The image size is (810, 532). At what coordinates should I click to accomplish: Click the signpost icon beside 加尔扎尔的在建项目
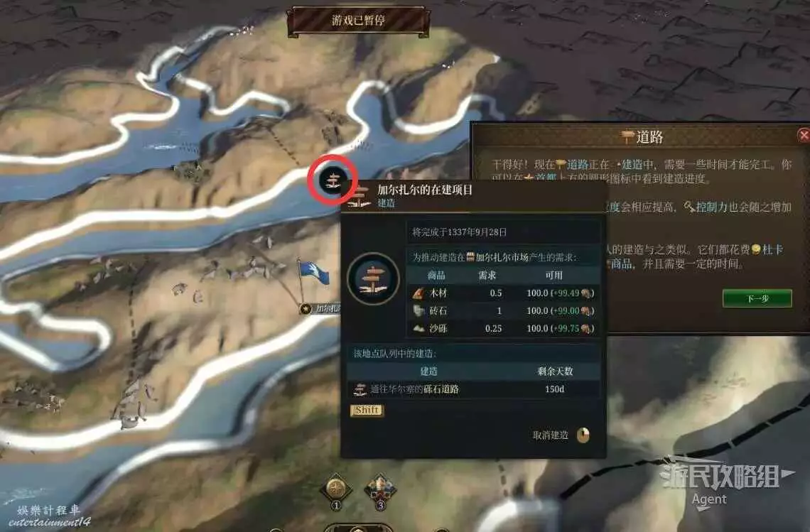tap(358, 197)
